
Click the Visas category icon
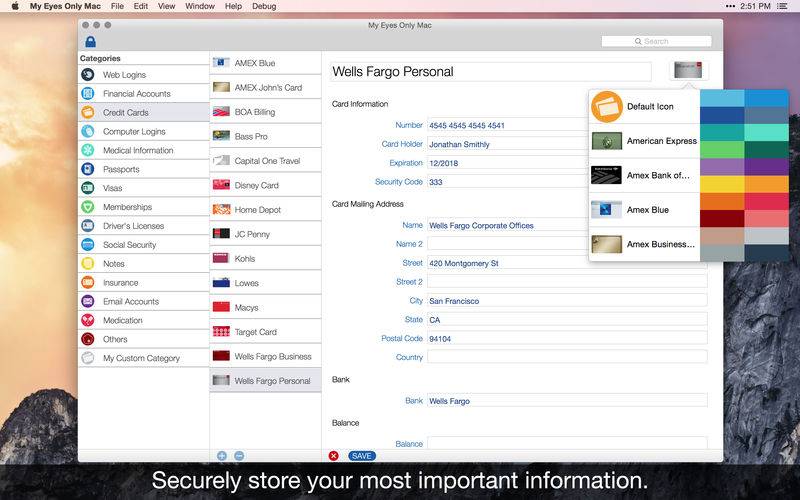point(88,188)
